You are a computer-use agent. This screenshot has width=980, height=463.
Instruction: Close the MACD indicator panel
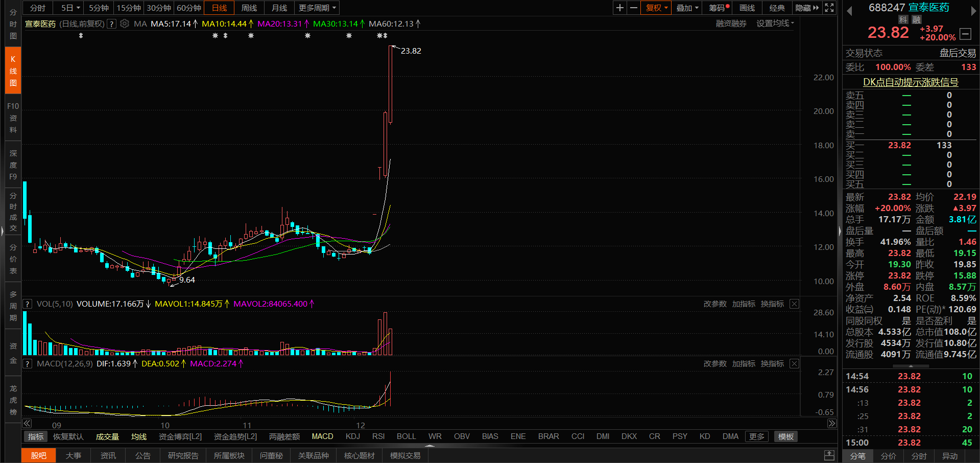[x=794, y=363]
